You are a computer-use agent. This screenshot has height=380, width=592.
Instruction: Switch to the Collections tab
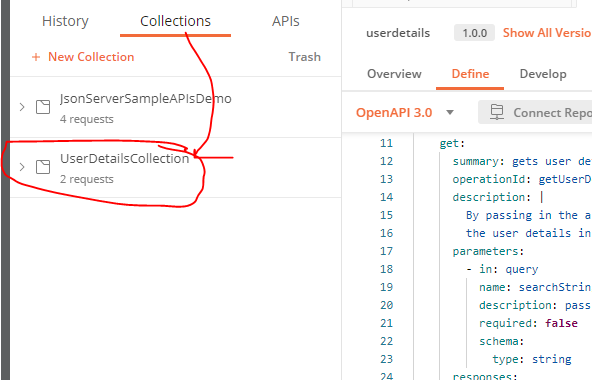pyautogui.click(x=175, y=21)
